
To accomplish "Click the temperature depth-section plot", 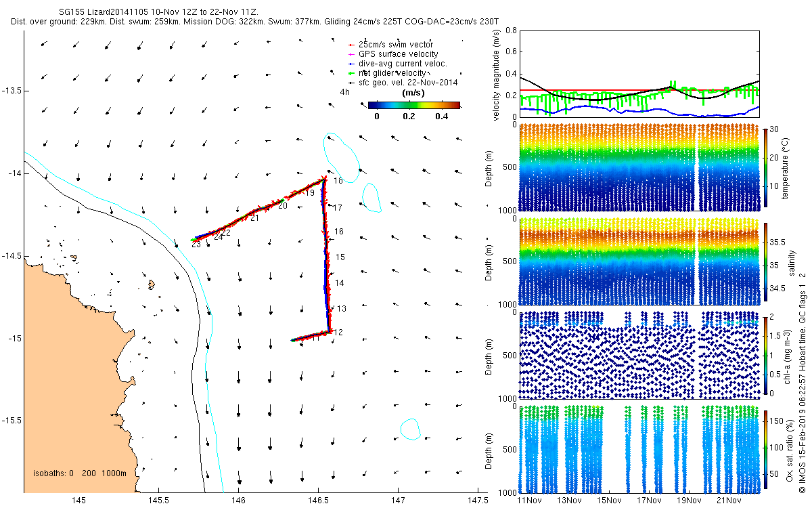I will [x=639, y=167].
